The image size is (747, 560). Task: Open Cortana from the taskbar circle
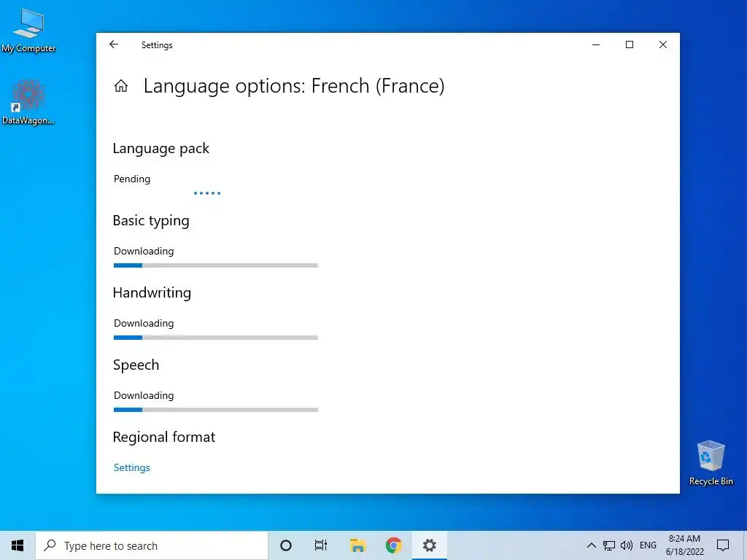point(286,545)
